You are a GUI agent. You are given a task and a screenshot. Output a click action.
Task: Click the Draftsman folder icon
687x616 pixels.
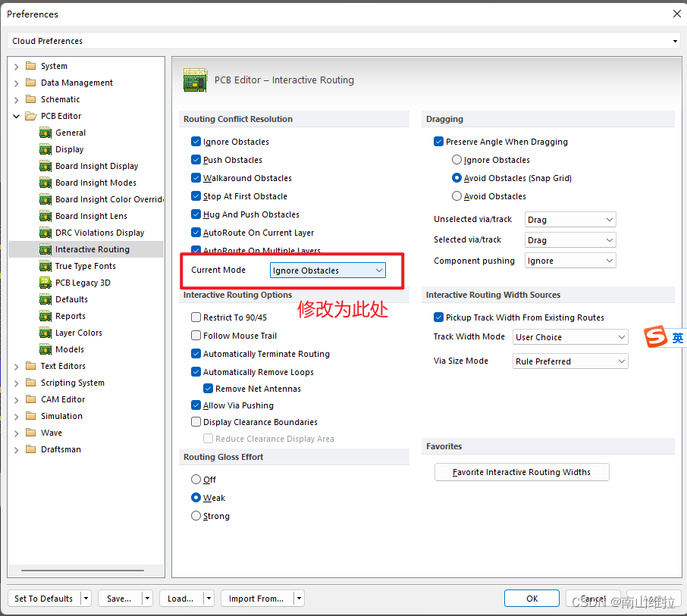point(30,449)
